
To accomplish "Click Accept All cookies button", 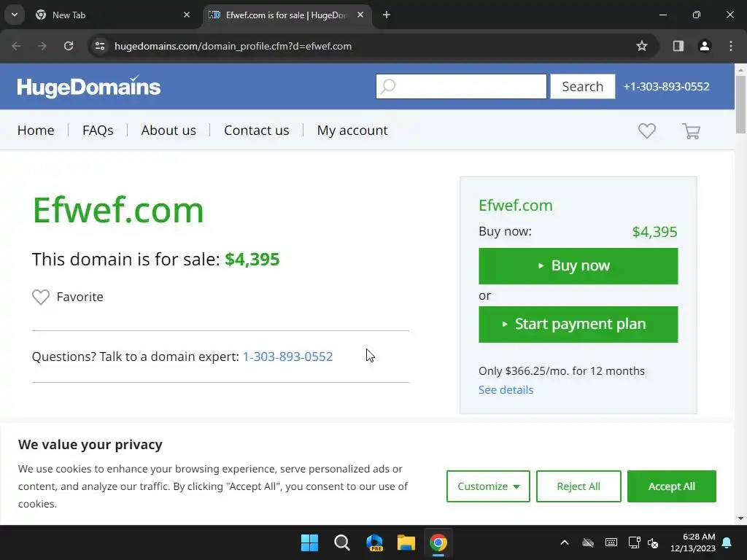I will [x=672, y=486].
